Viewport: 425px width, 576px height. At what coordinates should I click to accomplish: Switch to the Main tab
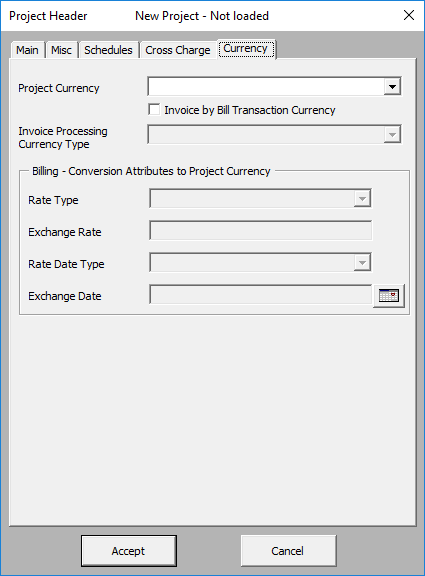[27, 50]
